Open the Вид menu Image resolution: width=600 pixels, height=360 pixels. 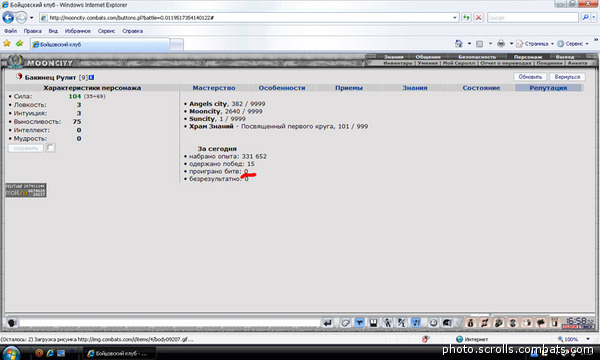click(x=53, y=31)
